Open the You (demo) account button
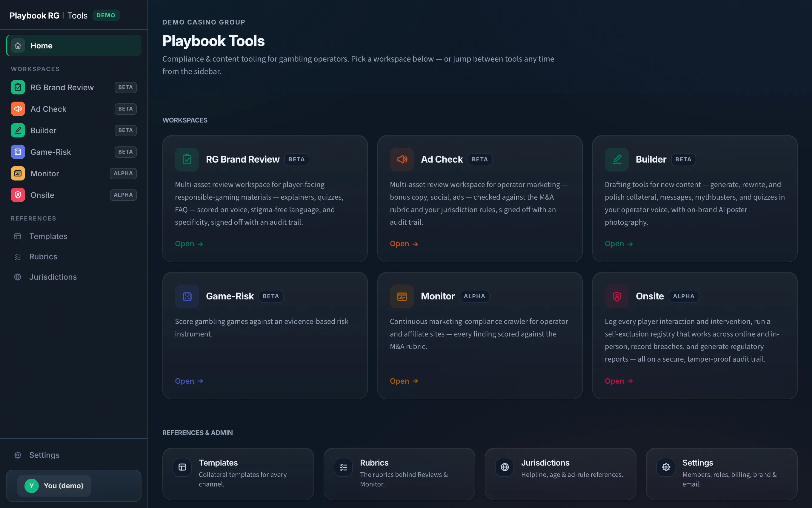 tap(54, 486)
